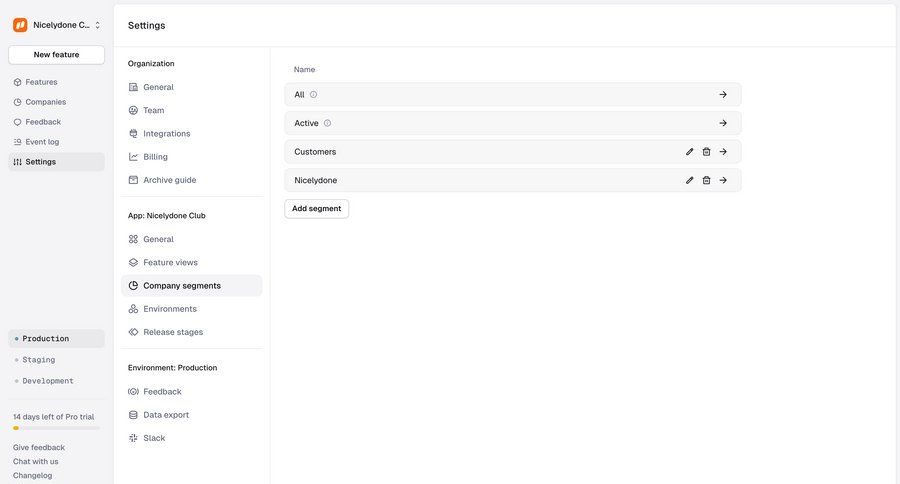This screenshot has height=484, width=900.
Task: Click the New feature button
Action: [56, 55]
